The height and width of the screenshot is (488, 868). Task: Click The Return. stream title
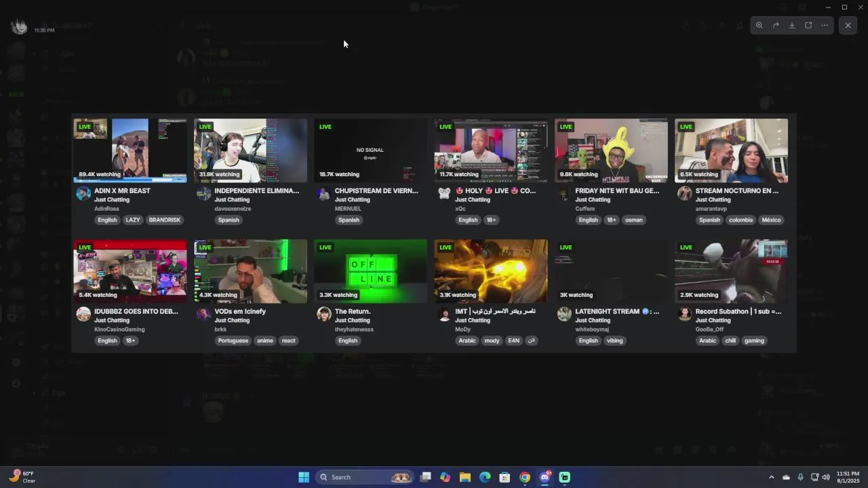pos(353,311)
